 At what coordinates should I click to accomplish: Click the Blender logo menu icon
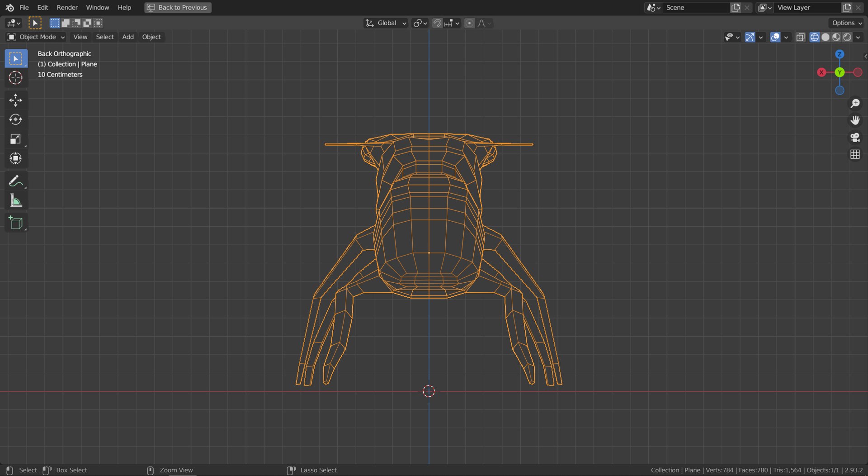point(9,7)
